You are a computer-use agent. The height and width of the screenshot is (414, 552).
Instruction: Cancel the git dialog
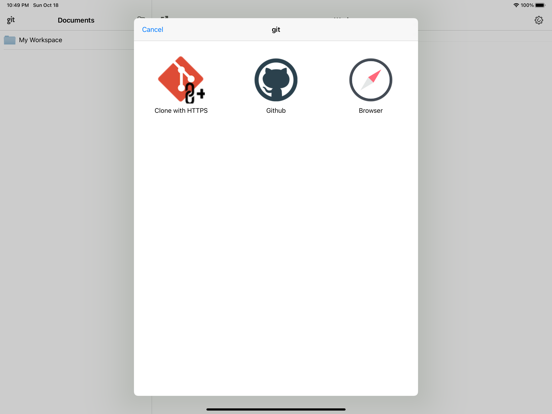tap(152, 30)
